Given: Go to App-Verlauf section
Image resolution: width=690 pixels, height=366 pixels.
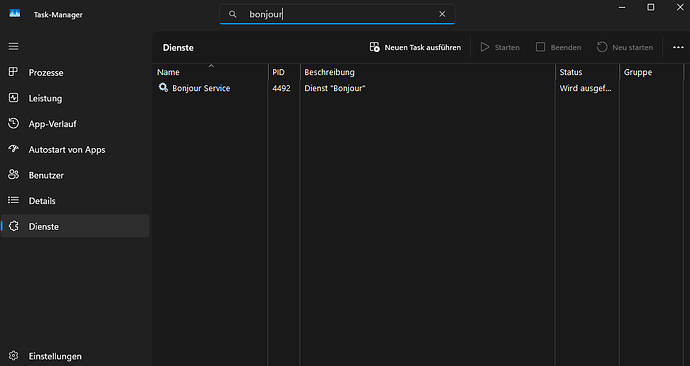Looking at the screenshot, I should point(75,124).
